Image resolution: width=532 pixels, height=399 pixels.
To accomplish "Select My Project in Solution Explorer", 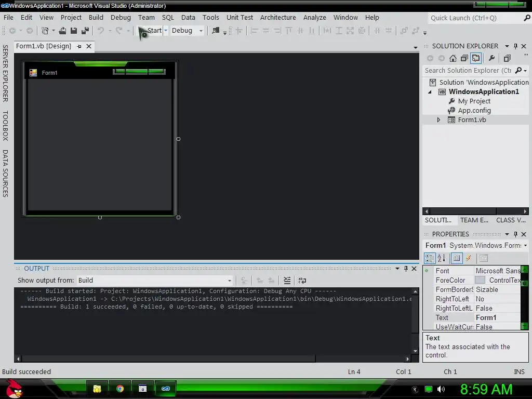I will 474,101.
